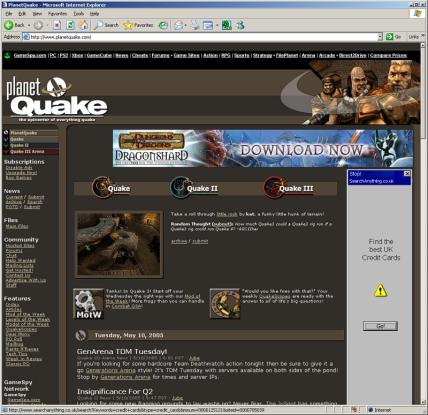The height and width of the screenshot is (415, 428).
Task: Click the Quake map screenshot thumbnail
Action: (x=119, y=244)
